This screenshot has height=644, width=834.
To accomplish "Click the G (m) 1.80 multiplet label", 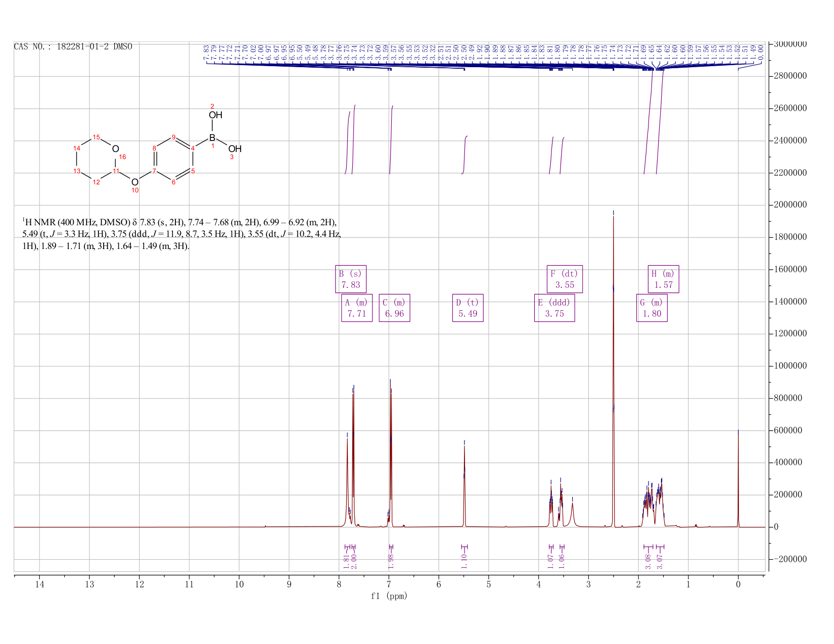I will click(652, 308).
